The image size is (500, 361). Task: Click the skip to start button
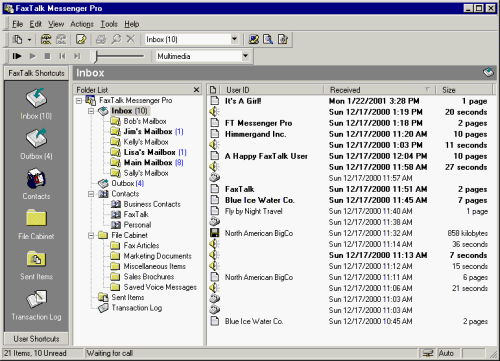coord(62,56)
